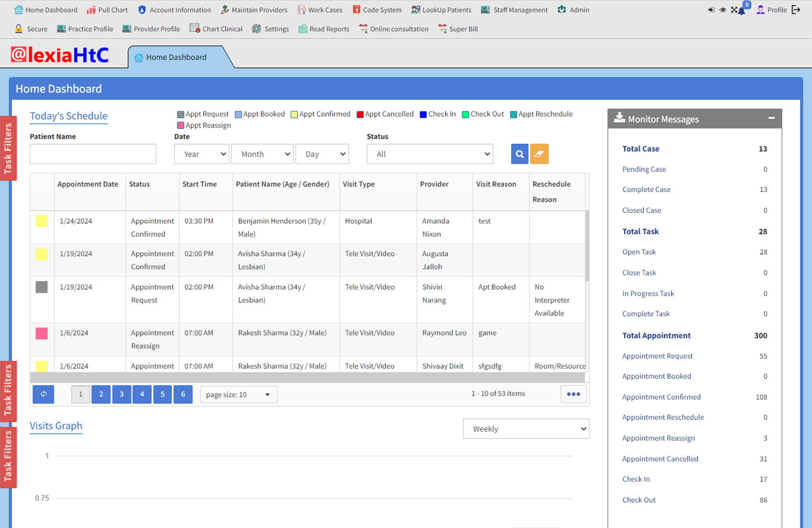
Task: Click page 1 button in pager
Action: 80,394
